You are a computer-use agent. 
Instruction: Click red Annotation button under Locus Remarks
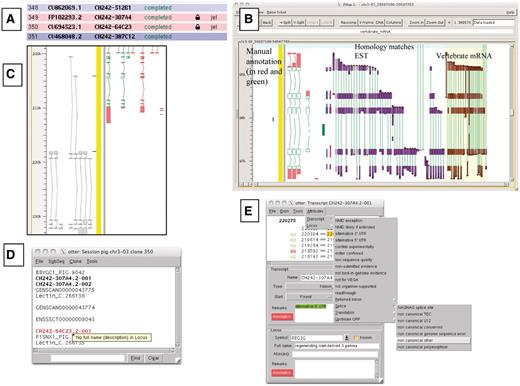282,373
